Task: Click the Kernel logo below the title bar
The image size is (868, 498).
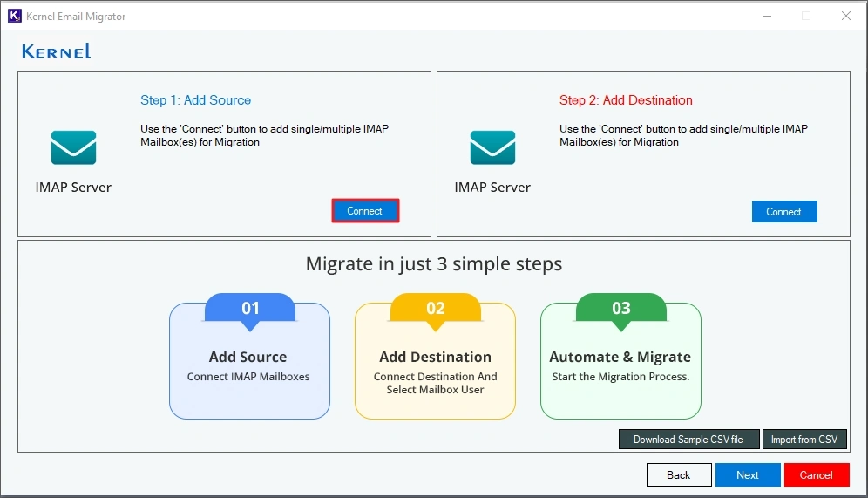Action: 56,51
